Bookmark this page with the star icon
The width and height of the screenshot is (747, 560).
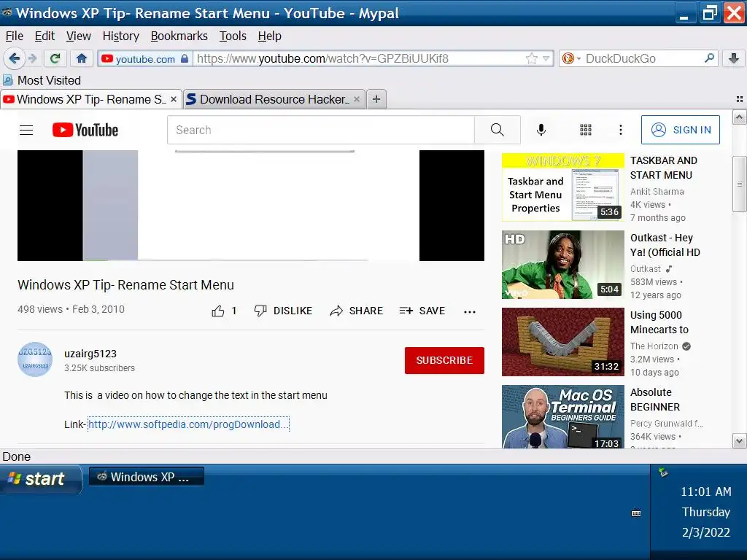coord(531,58)
